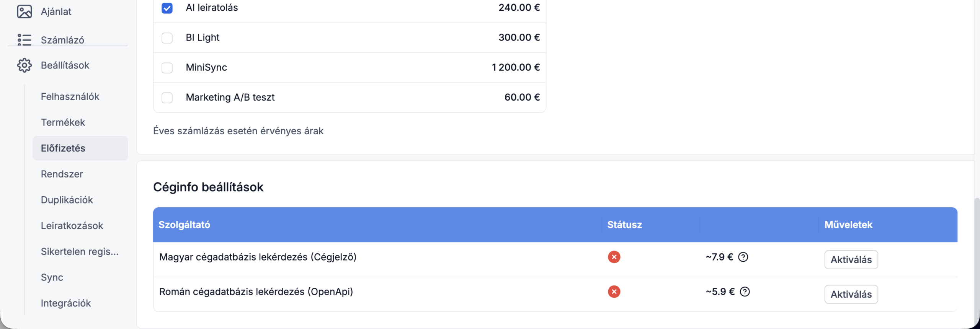Click the Számlázó list icon
The image size is (980, 329).
(24, 40)
